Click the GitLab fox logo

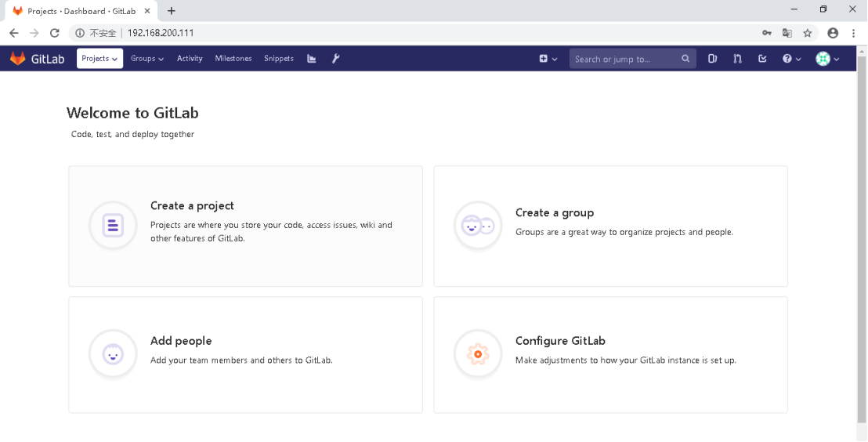click(18, 58)
